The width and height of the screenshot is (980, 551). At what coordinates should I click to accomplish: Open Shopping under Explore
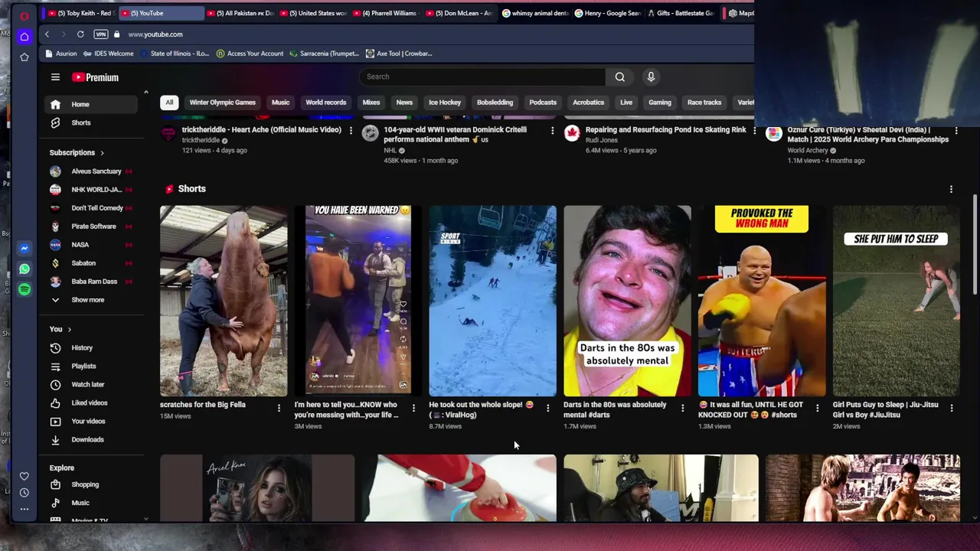point(92,485)
